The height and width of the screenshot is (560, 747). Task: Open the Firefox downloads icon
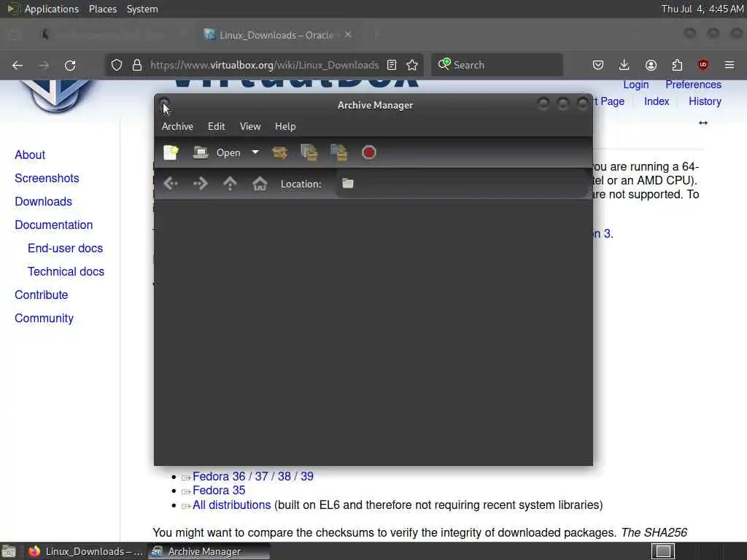point(624,65)
